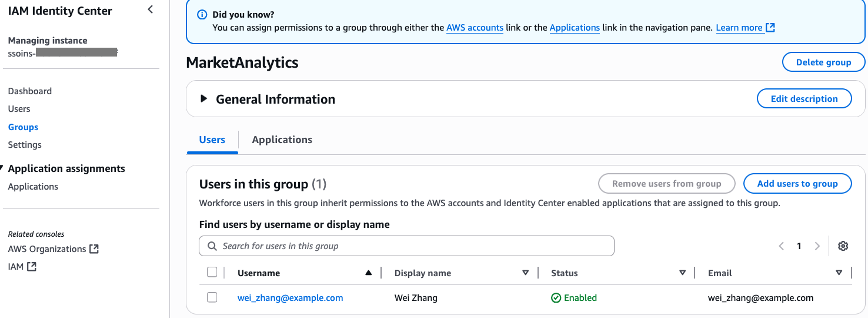Sort the Status column

tap(682, 273)
